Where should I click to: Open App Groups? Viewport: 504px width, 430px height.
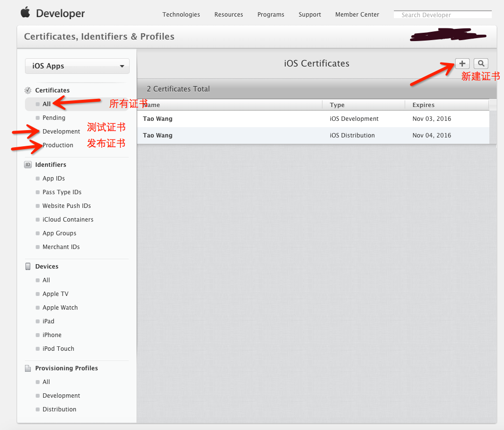point(60,233)
